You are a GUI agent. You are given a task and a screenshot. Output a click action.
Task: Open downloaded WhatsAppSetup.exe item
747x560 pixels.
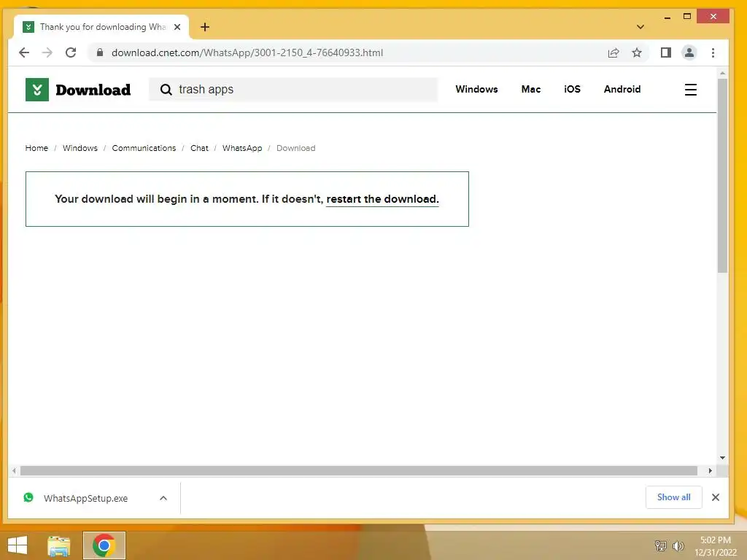86,498
